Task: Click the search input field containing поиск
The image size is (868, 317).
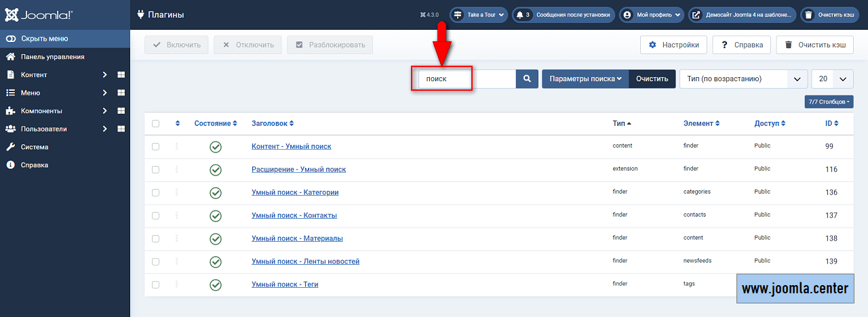Action: point(465,79)
